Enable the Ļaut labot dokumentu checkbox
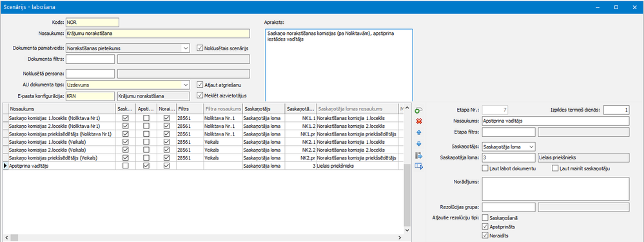 [485, 168]
